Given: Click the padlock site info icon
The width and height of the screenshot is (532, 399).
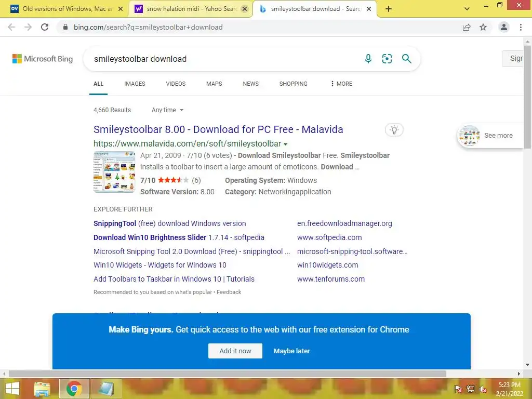Looking at the screenshot, I should [x=65, y=27].
